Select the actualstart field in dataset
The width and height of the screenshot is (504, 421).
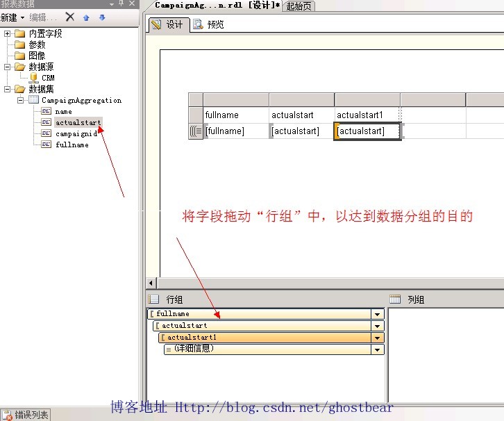coord(78,122)
